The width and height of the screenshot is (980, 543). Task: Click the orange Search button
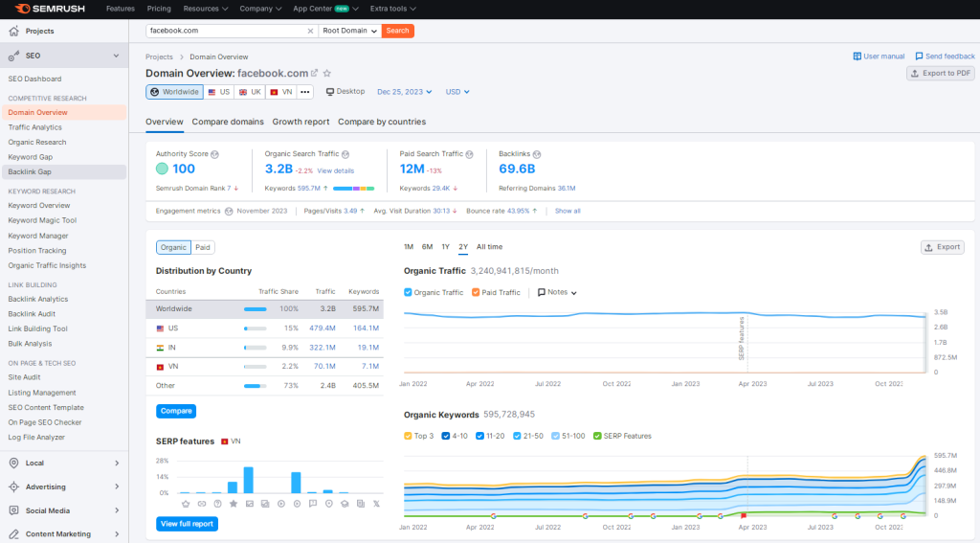[397, 31]
